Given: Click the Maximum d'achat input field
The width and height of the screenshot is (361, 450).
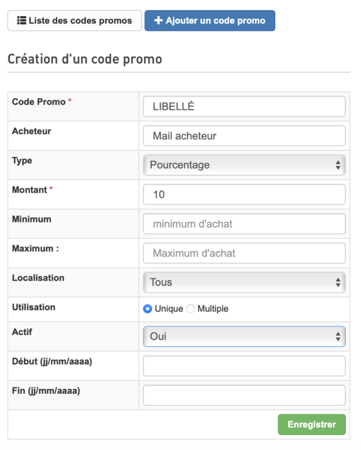Looking at the screenshot, I should pyautogui.click(x=244, y=253).
